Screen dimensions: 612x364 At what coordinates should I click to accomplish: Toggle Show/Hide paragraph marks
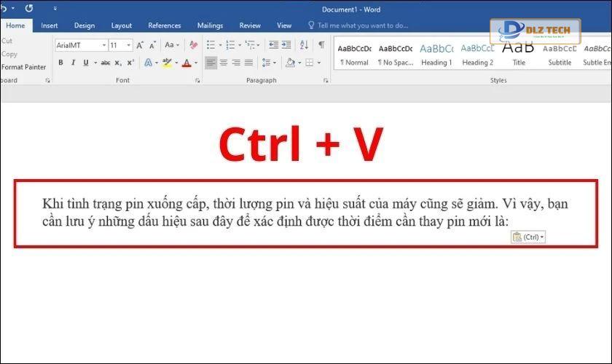tap(321, 44)
